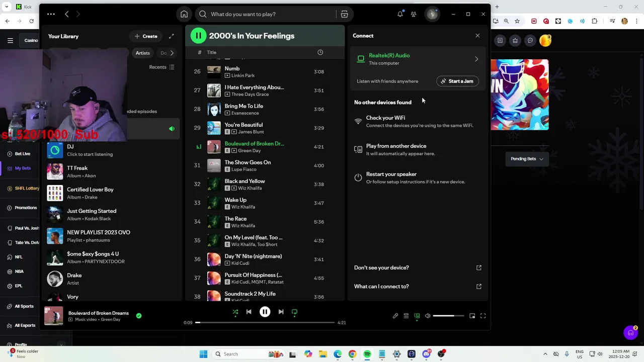The height and width of the screenshot is (362, 644).
Task: Select the Artists filter chip
Action: click(142, 53)
